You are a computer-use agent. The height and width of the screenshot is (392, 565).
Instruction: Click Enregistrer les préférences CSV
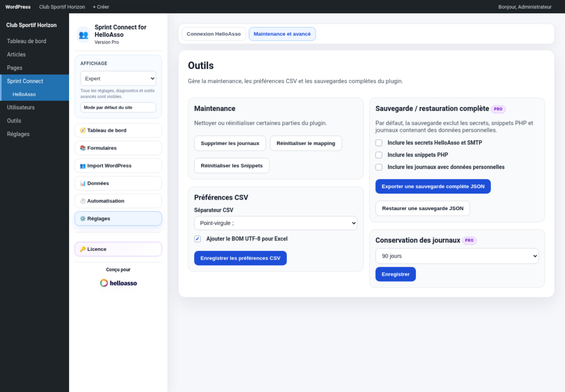pos(241,258)
